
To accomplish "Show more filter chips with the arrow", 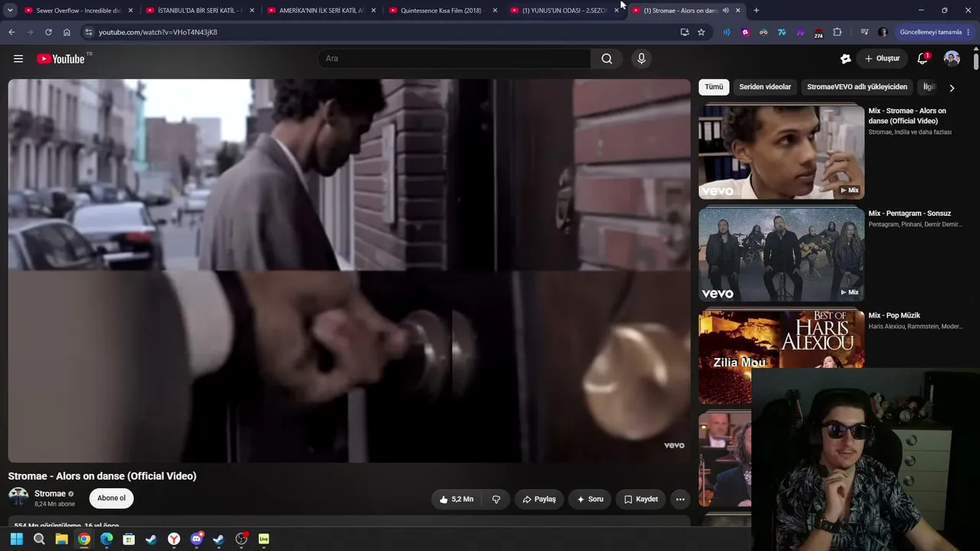I will click(952, 88).
